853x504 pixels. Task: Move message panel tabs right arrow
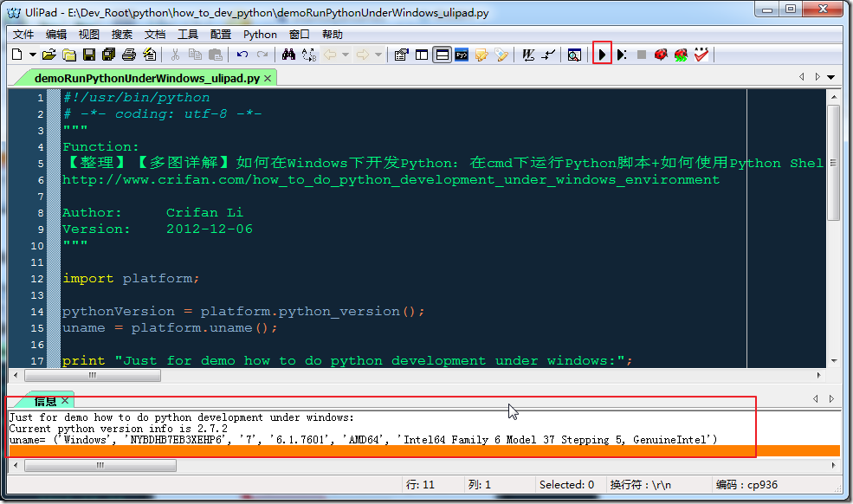[x=832, y=399]
